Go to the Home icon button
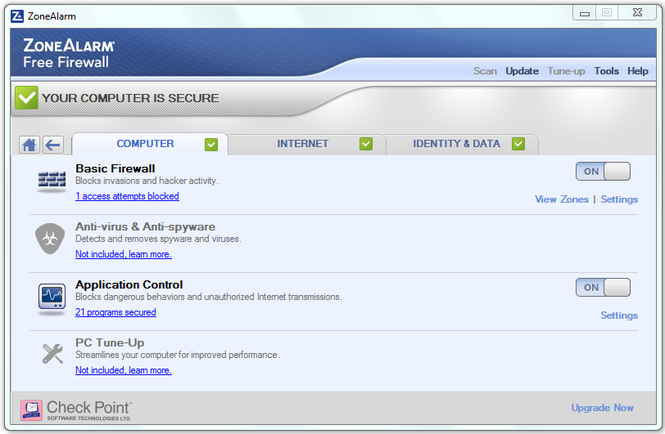 (x=29, y=145)
